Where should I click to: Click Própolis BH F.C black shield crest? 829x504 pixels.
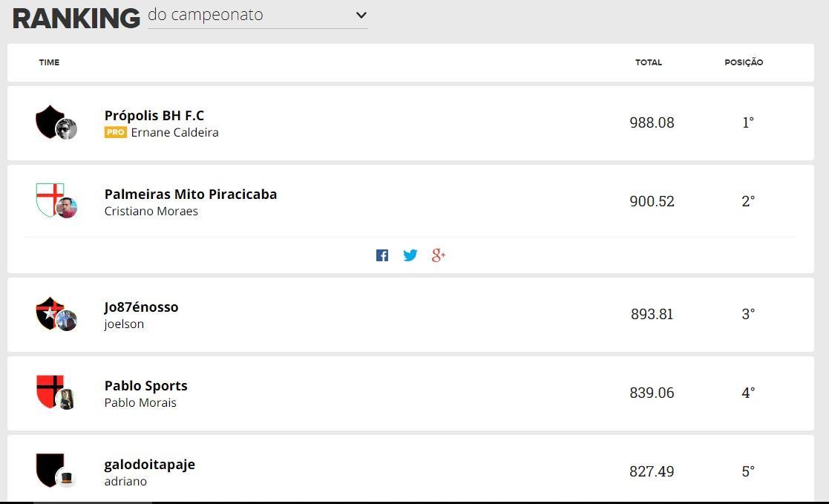[x=50, y=122]
